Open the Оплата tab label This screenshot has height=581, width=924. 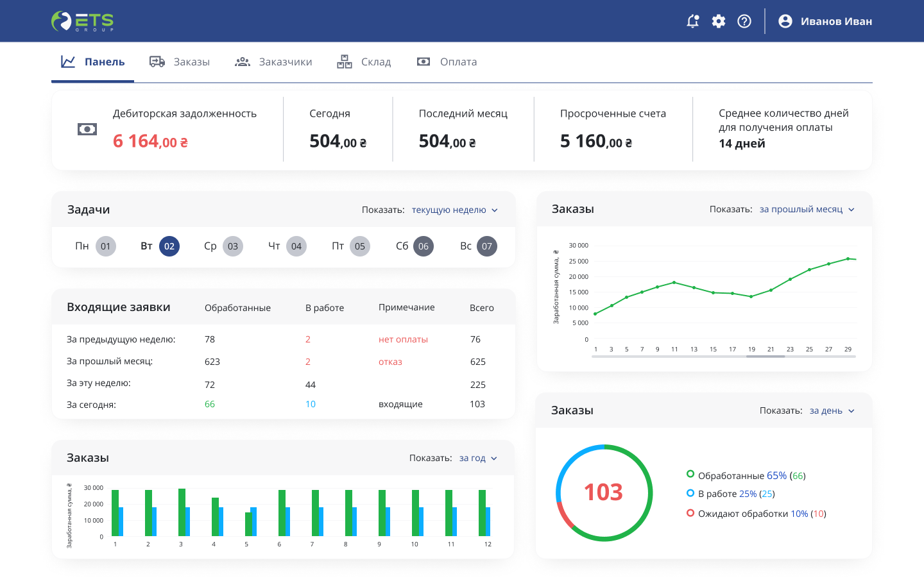pyautogui.click(x=458, y=62)
